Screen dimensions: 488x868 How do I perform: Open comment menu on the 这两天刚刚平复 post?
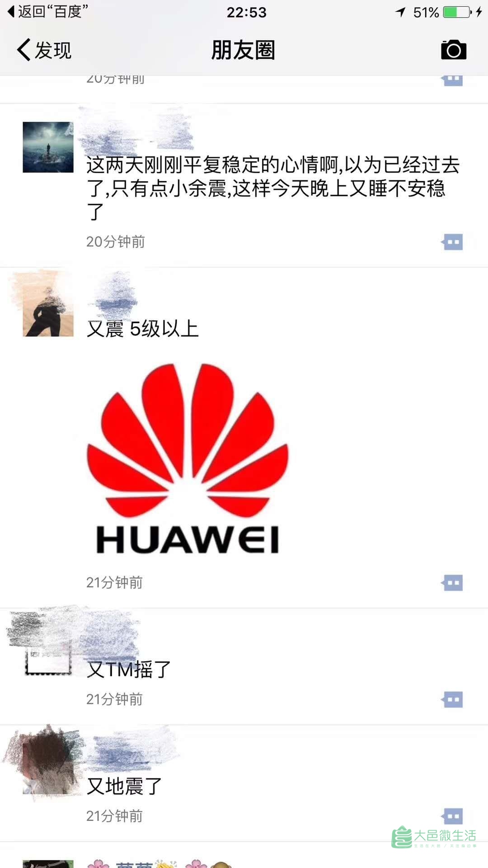(452, 242)
